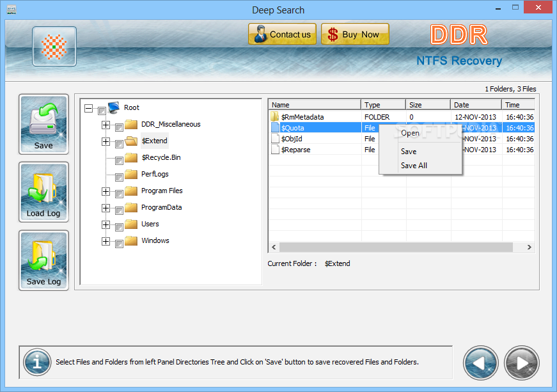This screenshot has height=392, width=557.
Task: Select the $RmMetadata row name
Action: (x=302, y=117)
